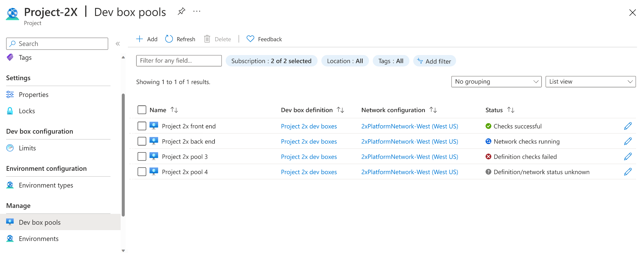Click the Filter for any field input

(x=179, y=61)
